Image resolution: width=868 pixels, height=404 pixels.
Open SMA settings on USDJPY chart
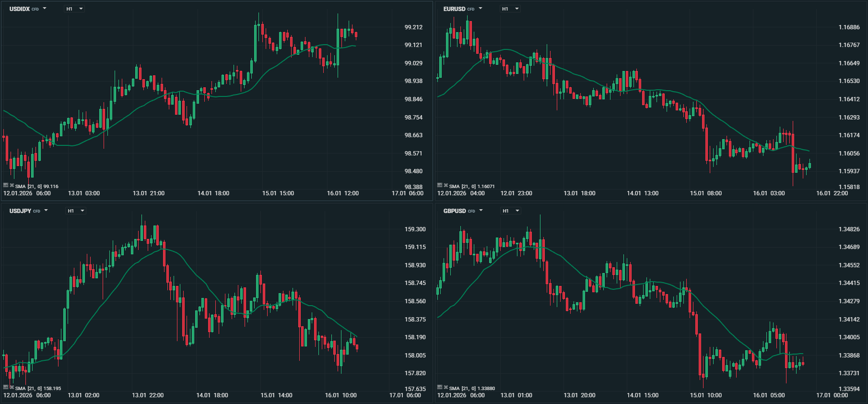[x=6, y=388]
